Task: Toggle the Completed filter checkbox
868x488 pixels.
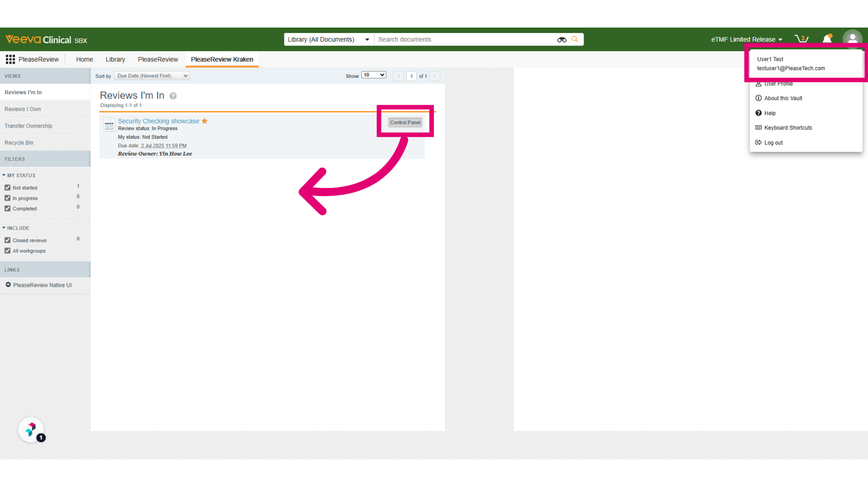Action: [x=8, y=208]
